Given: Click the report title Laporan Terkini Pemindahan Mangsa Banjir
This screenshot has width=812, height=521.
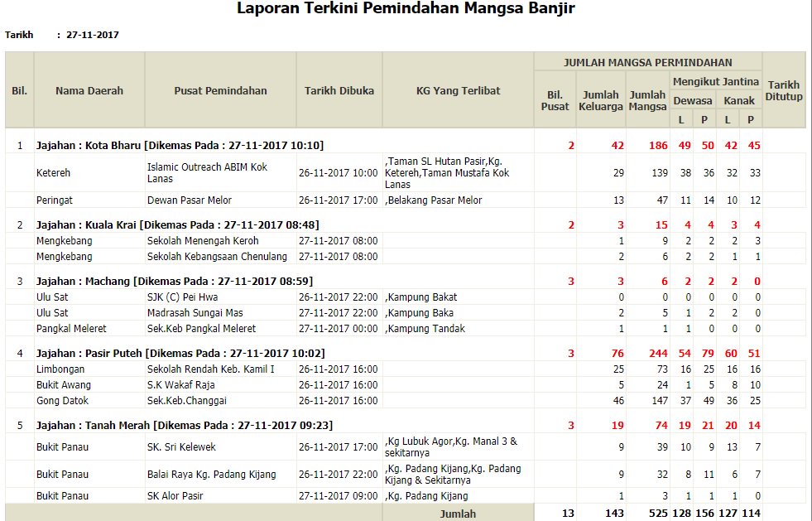Looking at the screenshot, I should point(406,8).
